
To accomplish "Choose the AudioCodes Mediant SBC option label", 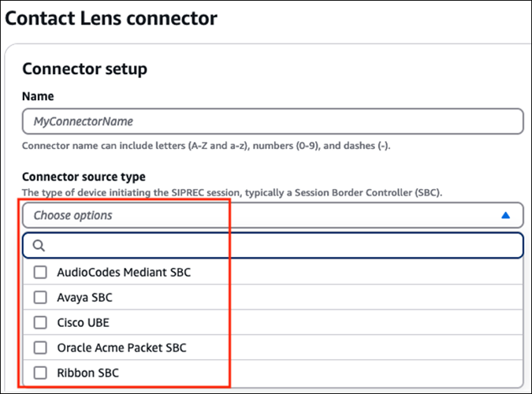I will click(x=124, y=273).
